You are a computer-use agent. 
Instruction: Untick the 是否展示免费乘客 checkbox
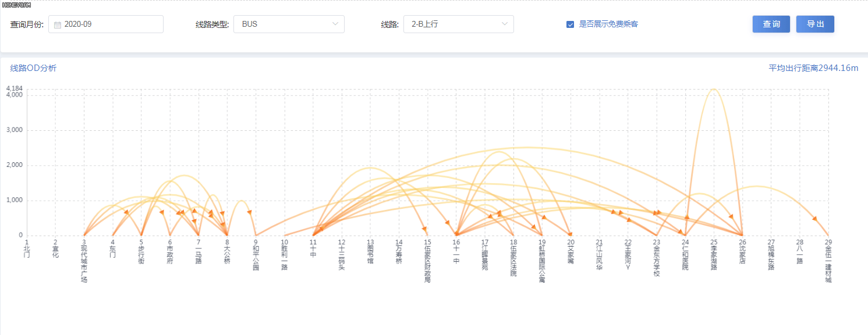(x=571, y=24)
